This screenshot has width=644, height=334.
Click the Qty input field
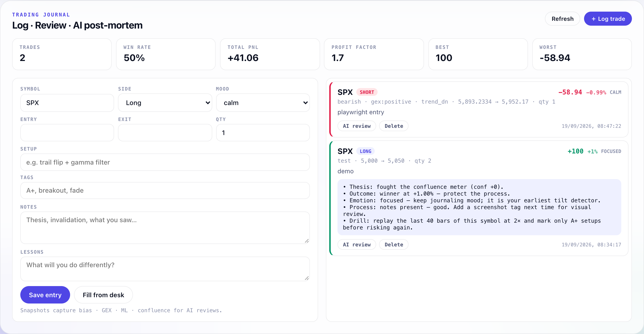(263, 133)
